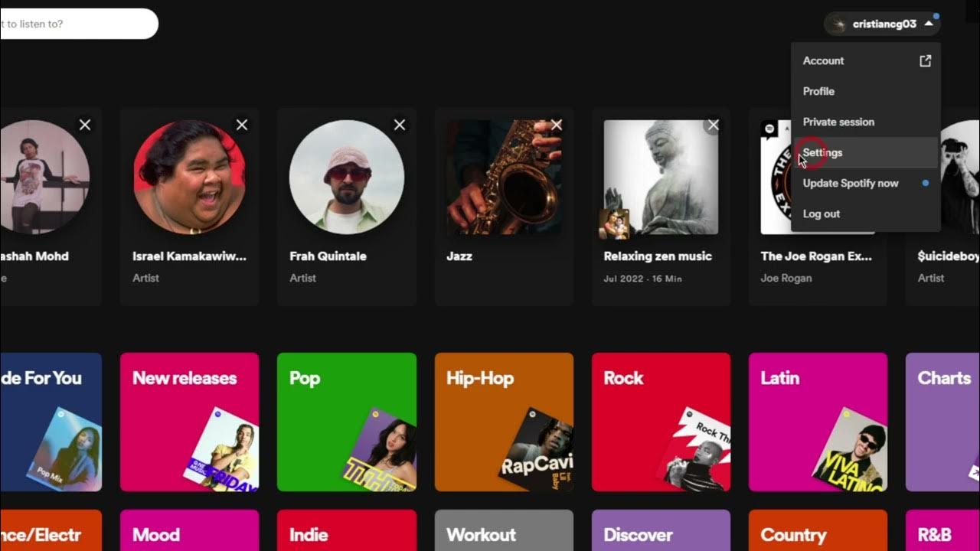Open the $uicideboy$ artist card

click(943, 207)
